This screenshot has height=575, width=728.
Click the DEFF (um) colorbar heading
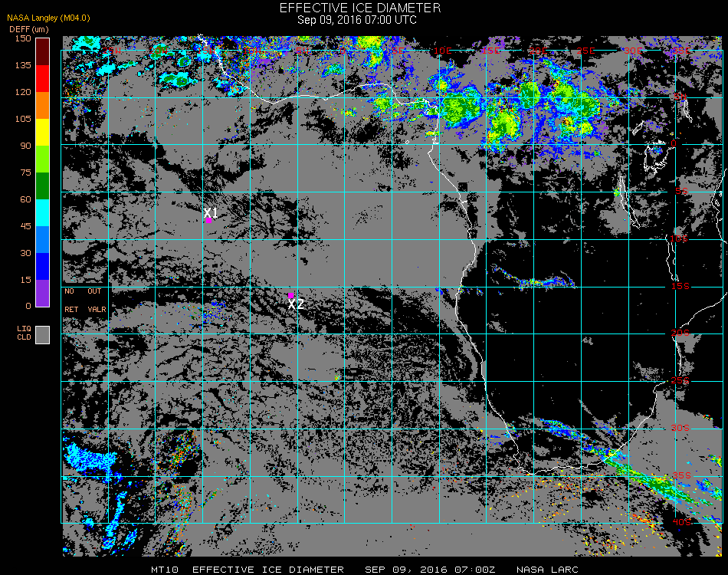click(29, 29)
